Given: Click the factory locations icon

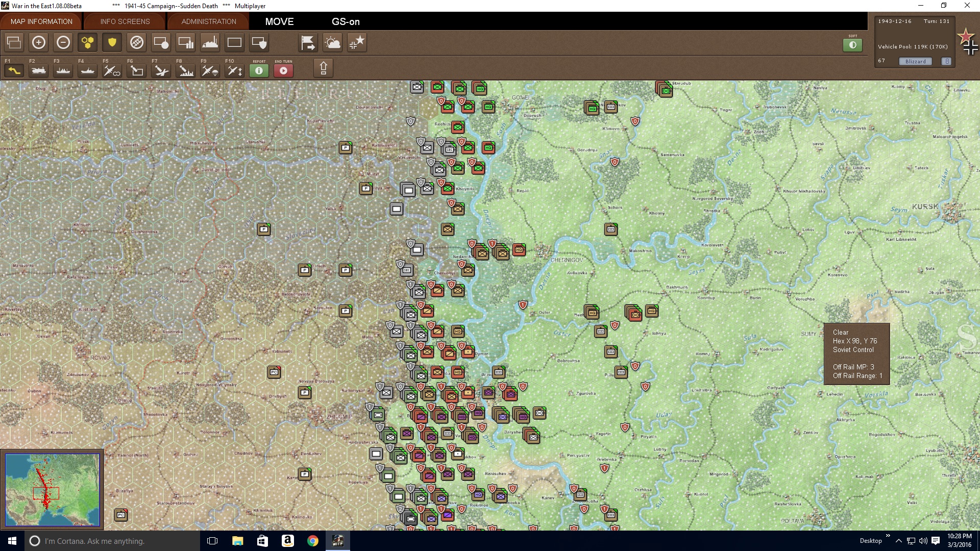Looking at the screenshot, I should pos(210,42).
